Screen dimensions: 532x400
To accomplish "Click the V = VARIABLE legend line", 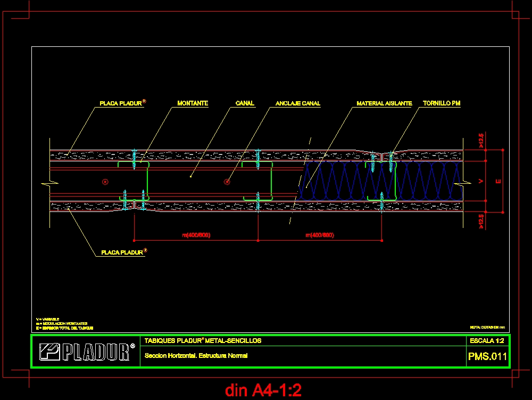I will (47, 319).
